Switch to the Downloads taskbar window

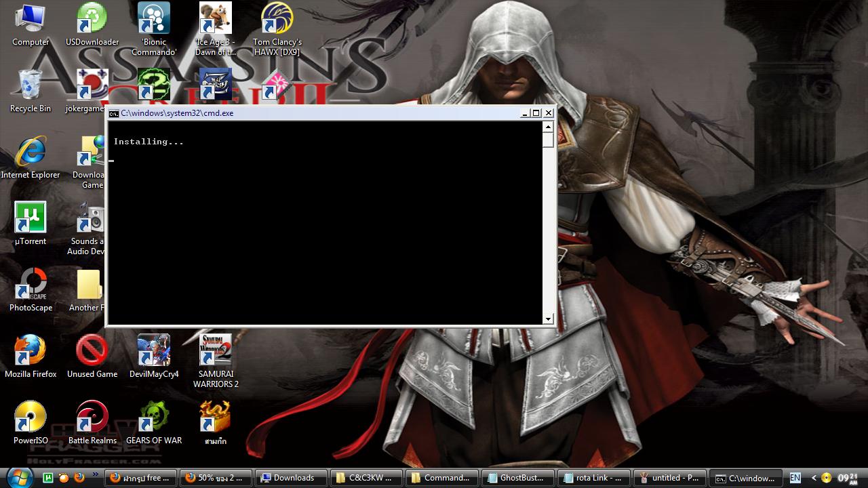point(292,478)
